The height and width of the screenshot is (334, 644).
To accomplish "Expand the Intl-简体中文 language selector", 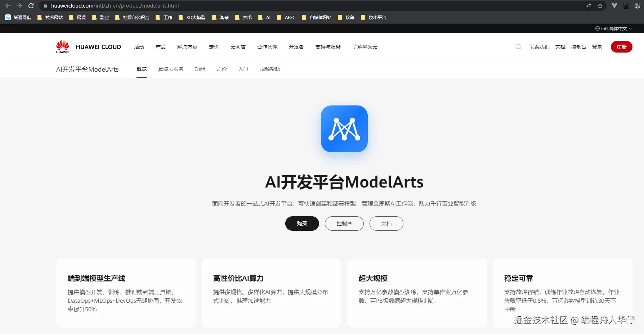I will [614, 28].
